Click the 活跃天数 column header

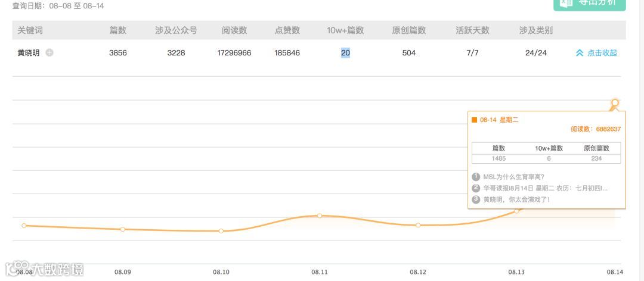pyautogui.click(x=473, y=30)
